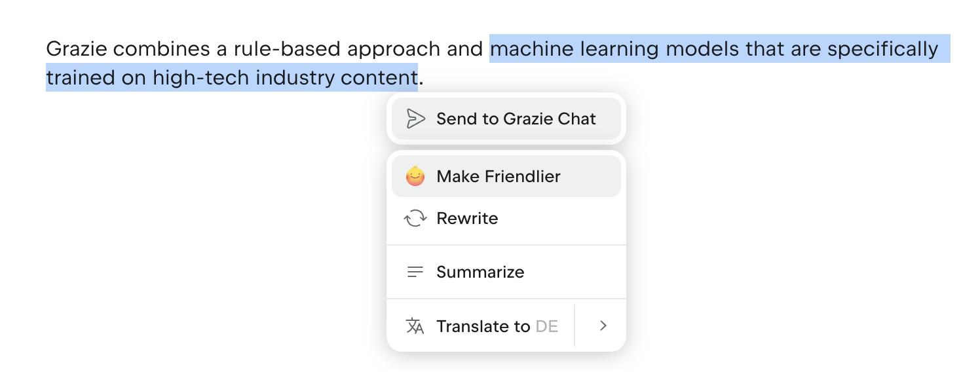Click the paper plane send icon
The image size is (980, 372).
click(415, 119)
